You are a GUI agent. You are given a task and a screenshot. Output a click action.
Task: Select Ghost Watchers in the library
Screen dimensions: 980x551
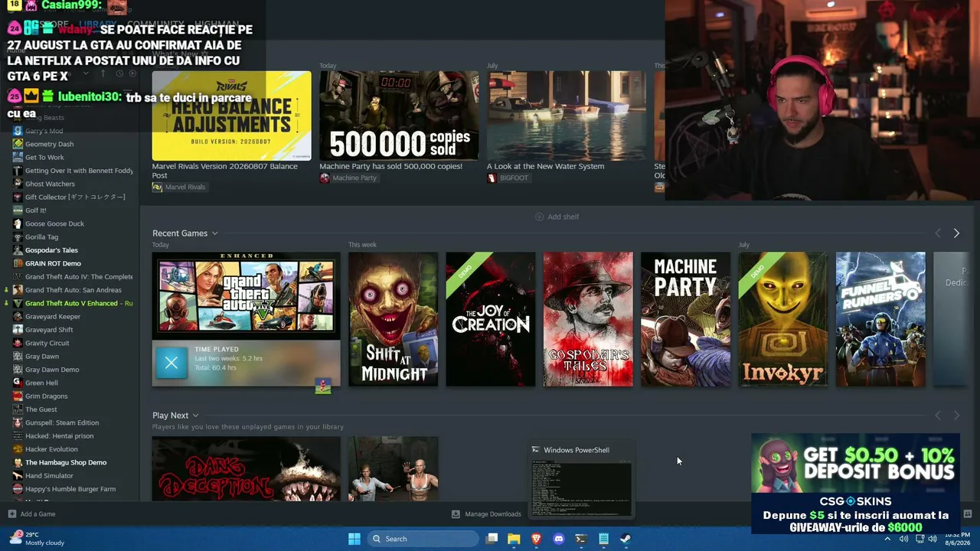[x=50, y=184]
